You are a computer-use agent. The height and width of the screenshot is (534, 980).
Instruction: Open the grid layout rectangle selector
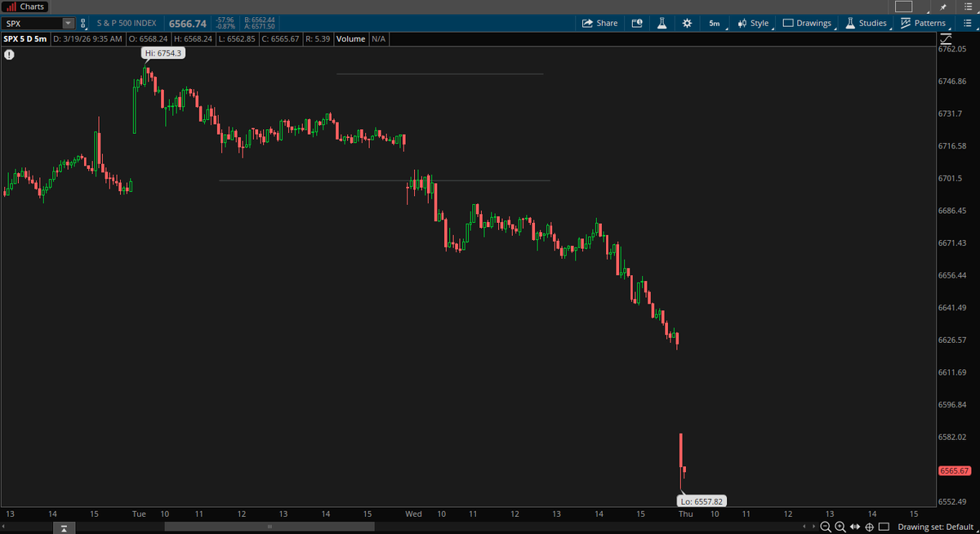(x=903, y=7)
